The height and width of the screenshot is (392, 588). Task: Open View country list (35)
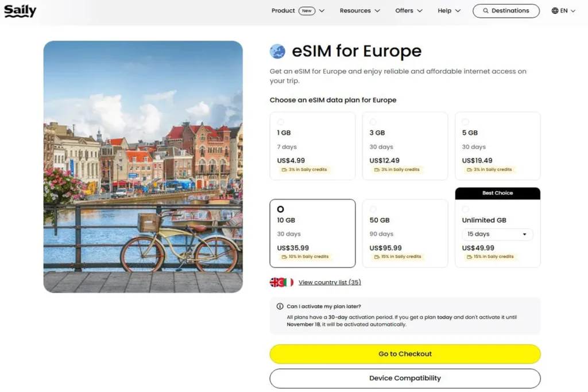click(x=330, y=282)
